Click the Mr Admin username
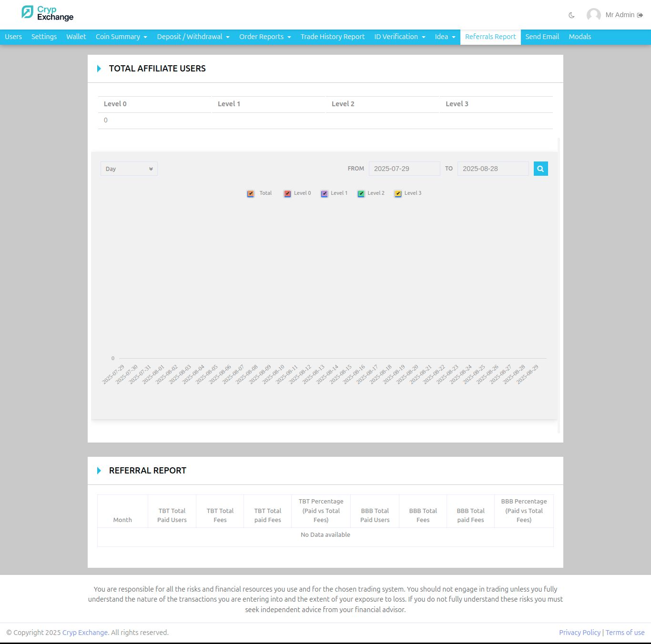 click(x=620, y=15)
